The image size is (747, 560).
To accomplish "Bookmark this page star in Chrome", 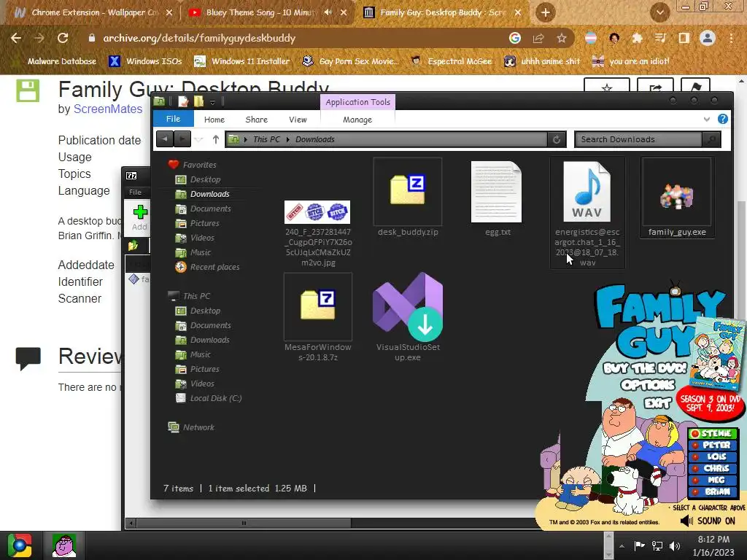I will click(561, 38).
